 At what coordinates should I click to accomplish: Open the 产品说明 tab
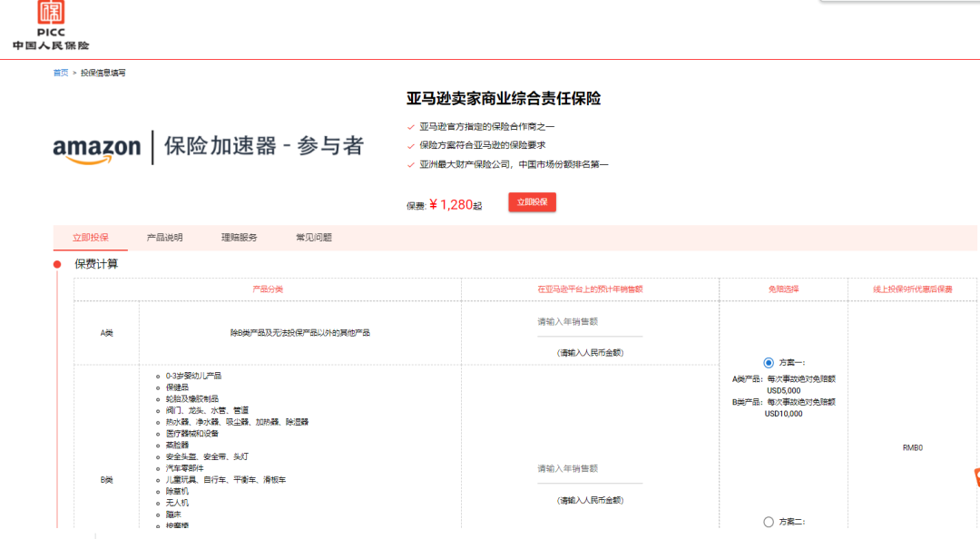click(165, 238)
